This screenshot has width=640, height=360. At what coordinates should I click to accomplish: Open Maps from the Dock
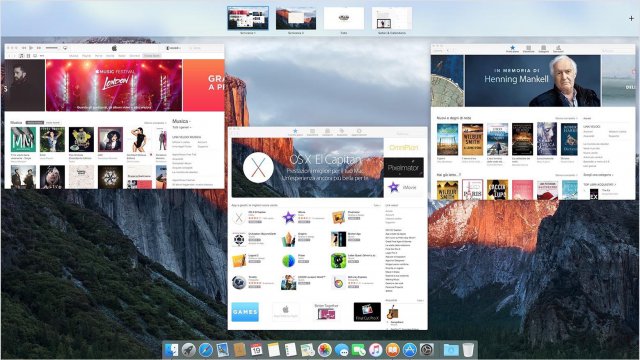click(x=307, y=350)
